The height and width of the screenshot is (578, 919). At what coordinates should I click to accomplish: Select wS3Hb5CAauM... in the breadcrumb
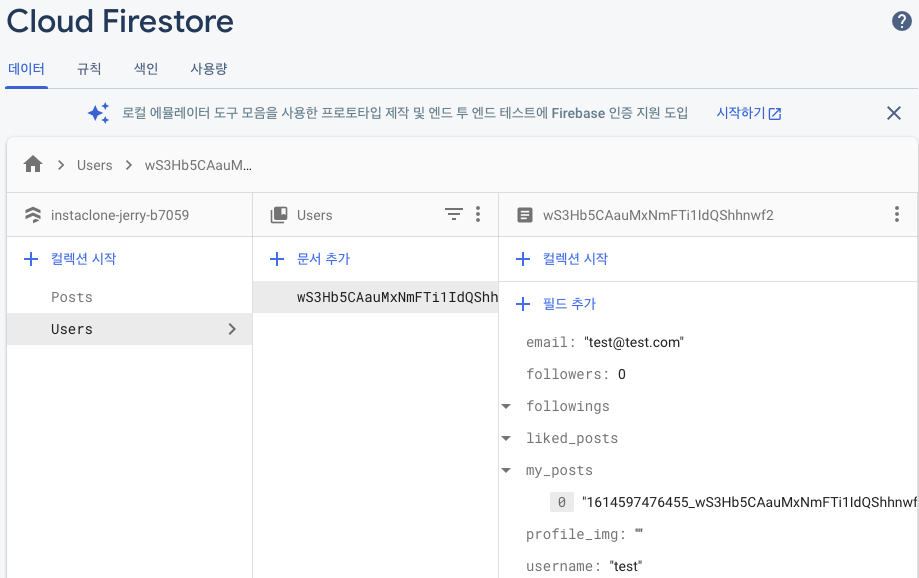pos(198,165)
